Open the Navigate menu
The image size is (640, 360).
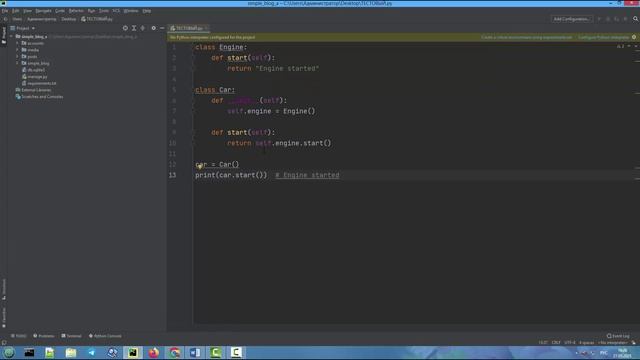click(x=43, y=11)
